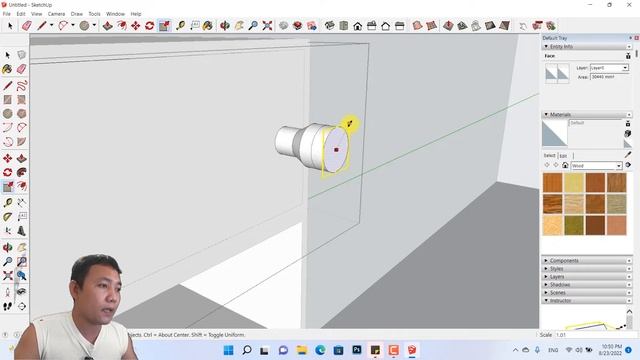Switch to Iso view icon
This screenshot has height=360, width=640.
(x=330, y=26)
